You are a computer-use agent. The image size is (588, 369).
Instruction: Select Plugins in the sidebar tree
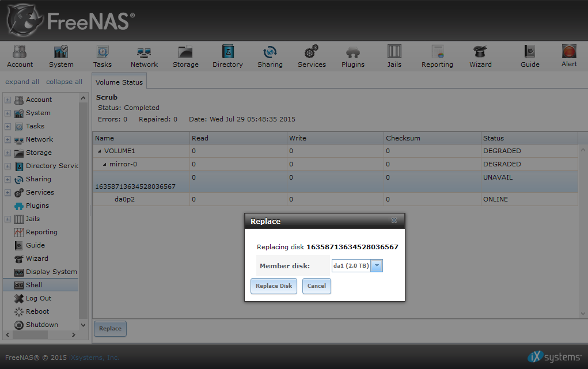tap(37, 206)
